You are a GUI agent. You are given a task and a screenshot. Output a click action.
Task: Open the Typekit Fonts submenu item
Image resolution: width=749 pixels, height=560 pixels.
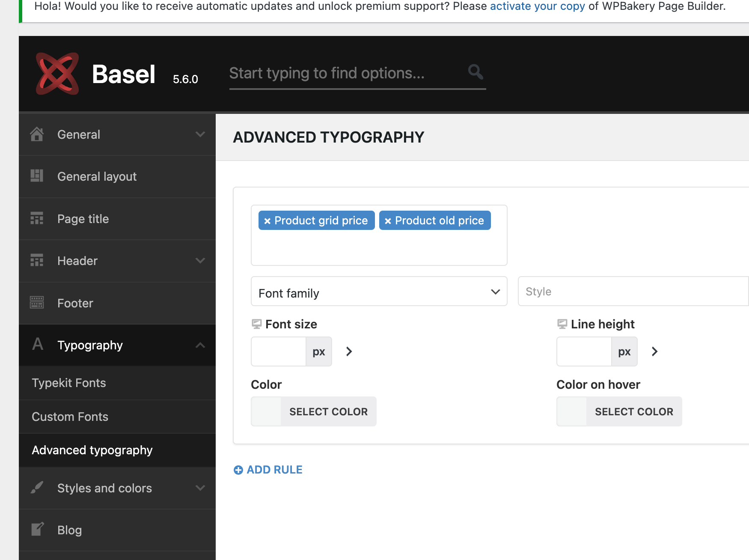click(x=69, y=383)
